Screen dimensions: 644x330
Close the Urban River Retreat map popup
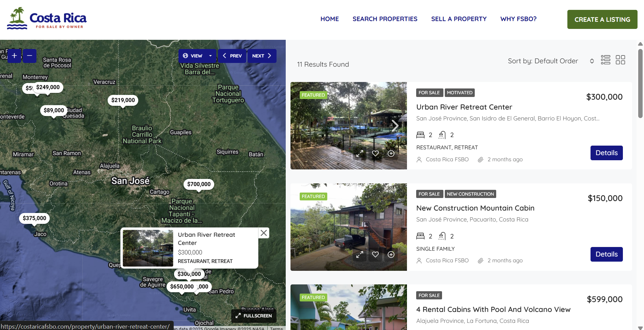tap(264, 233)
